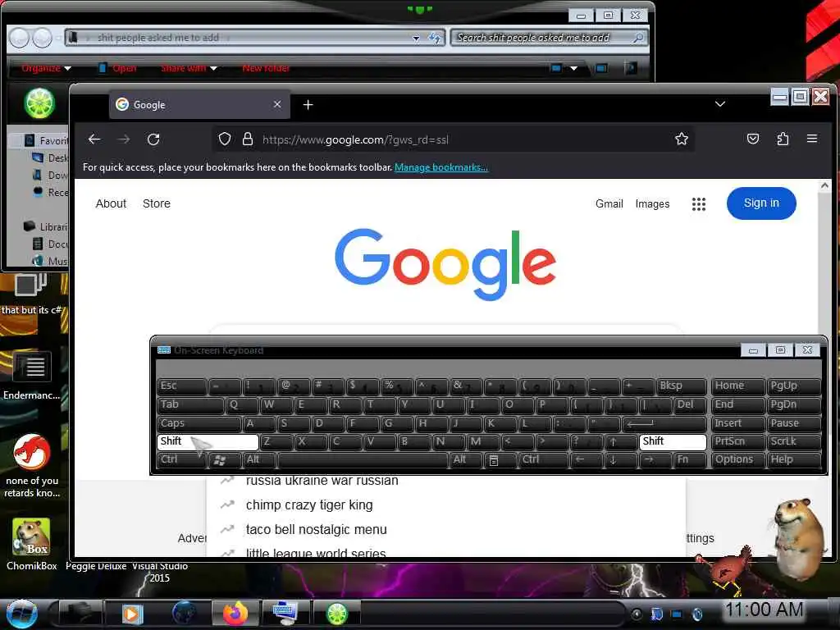Screen dimensions: 840x630
Task: Toggle ScrLk key on On-Screen Keyboard
Action: pos(794,441)
